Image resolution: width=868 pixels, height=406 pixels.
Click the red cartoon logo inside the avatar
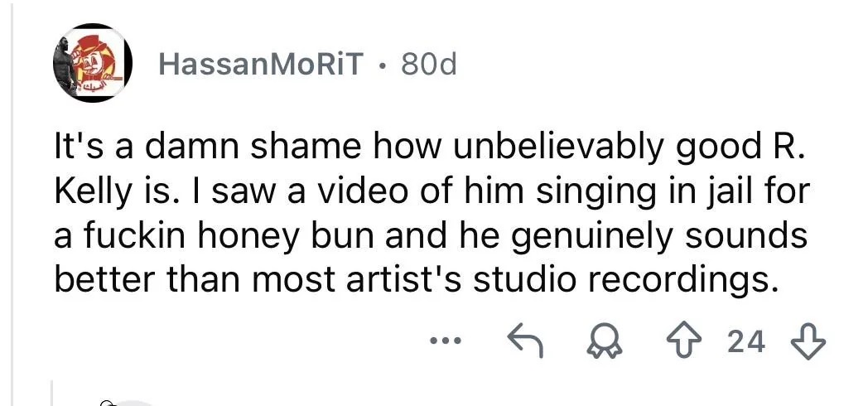pyautogui.click(x=97, y=63)
